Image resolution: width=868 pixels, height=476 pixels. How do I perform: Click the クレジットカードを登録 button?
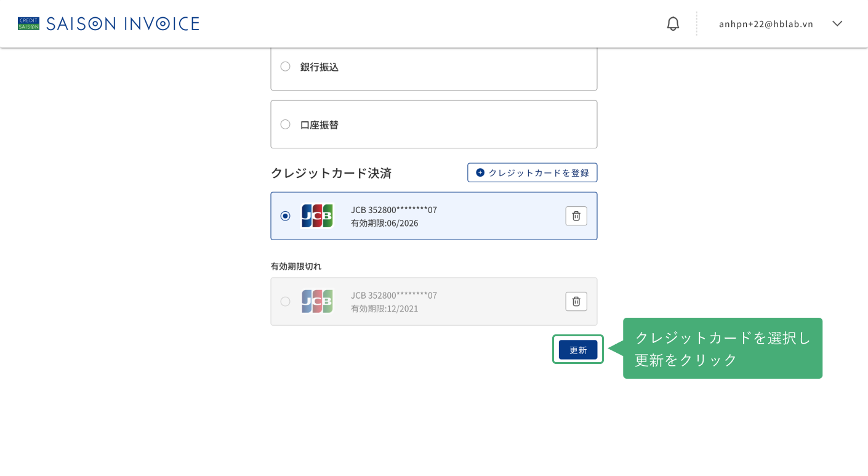tap(532, 172)
